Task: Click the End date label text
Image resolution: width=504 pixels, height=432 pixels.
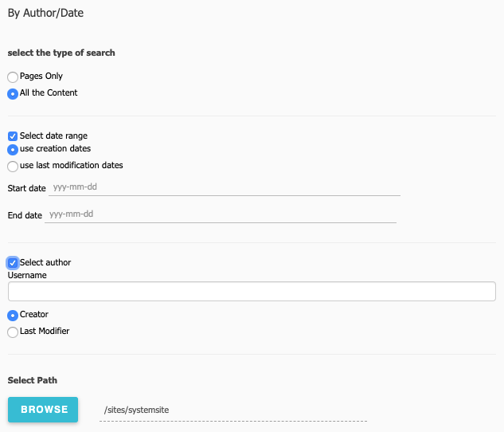Action: click(25, 215)
